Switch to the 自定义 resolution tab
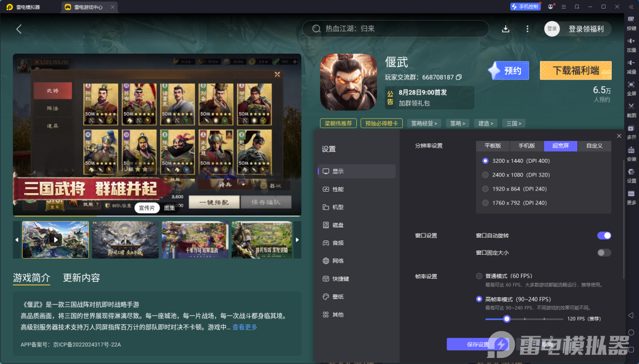This screenshot has width=639, height=364. pos(595,146)
